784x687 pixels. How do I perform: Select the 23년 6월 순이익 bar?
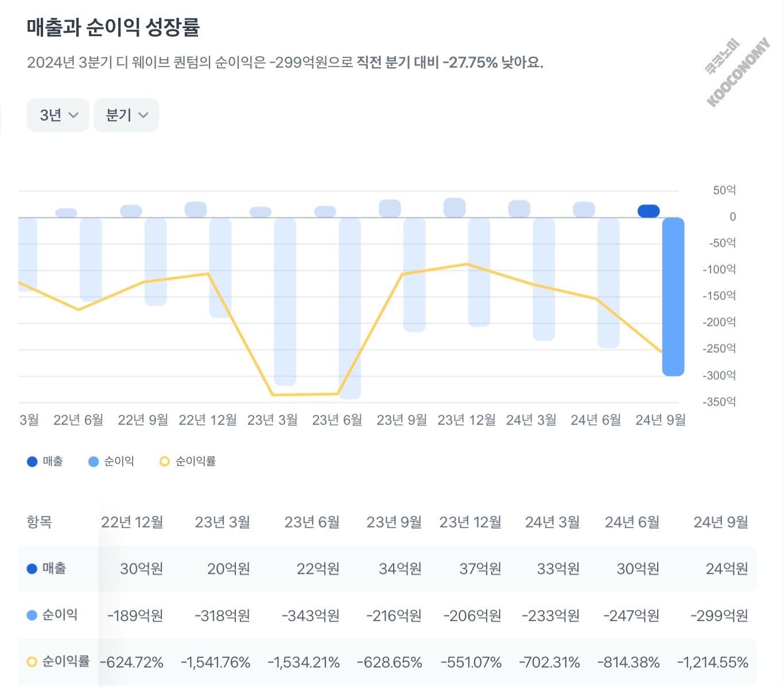(x=350, y=308)
